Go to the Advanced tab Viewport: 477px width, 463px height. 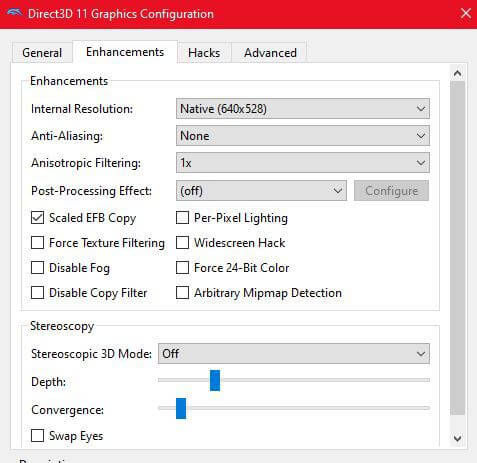coord(270,53)
